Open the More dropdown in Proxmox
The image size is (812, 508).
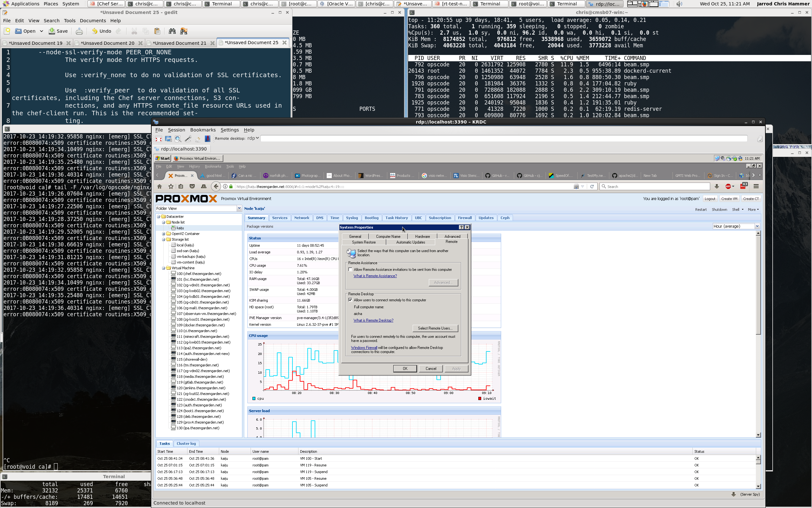tap(753, 210)
